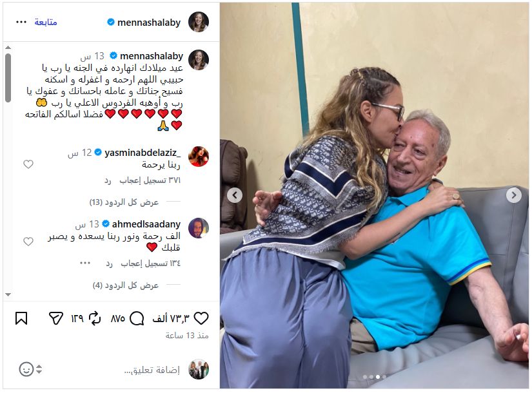The width and height of the screenshot is (532, 393).
Task: Expand all 4 replies under ahmedlsaadany comment
Action: pos(126,285)
